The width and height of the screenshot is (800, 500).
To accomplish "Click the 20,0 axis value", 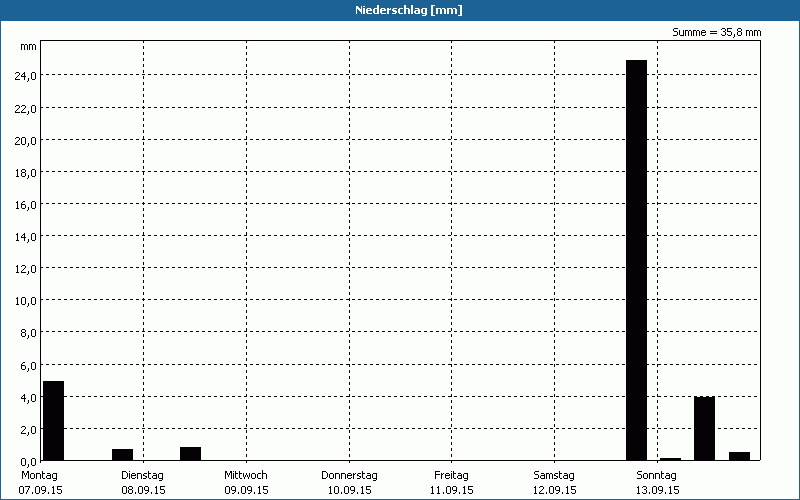I will [26, 141].
